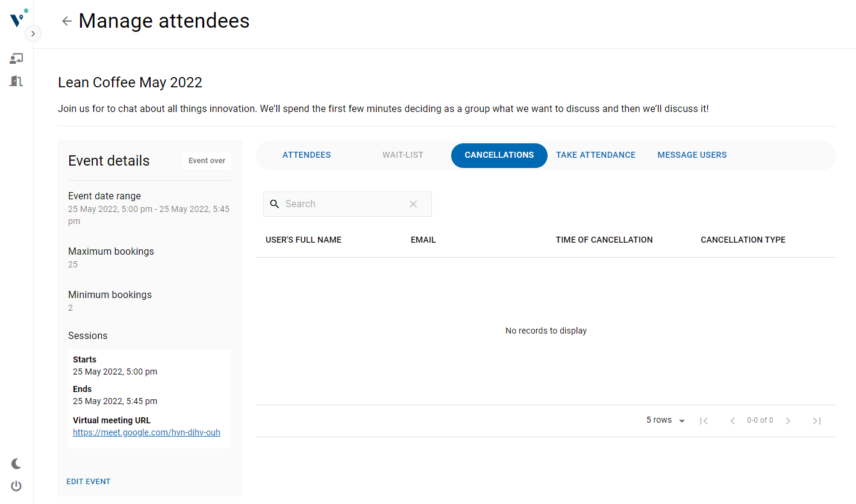The height and width of the screenshot is (504, 856).
Task: Expand the sidebar with chevron button
Action: tap(33, 34)
